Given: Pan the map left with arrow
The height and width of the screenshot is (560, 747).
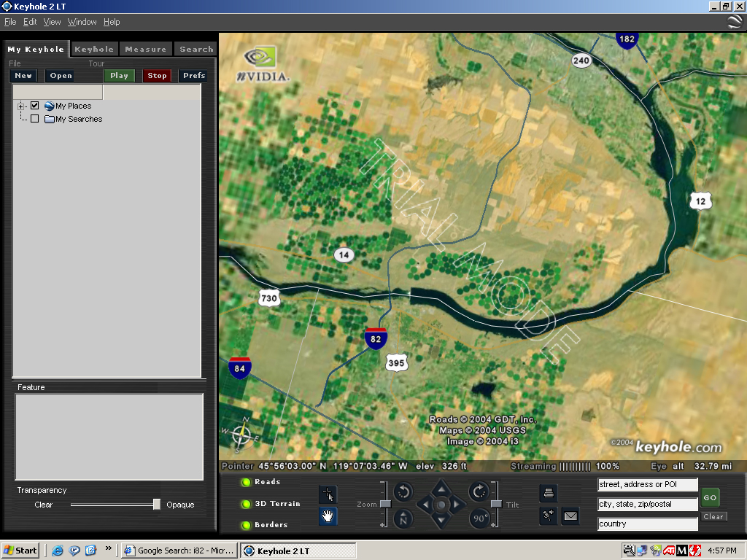Looking at the screenshot, I should tap(425, 505).
